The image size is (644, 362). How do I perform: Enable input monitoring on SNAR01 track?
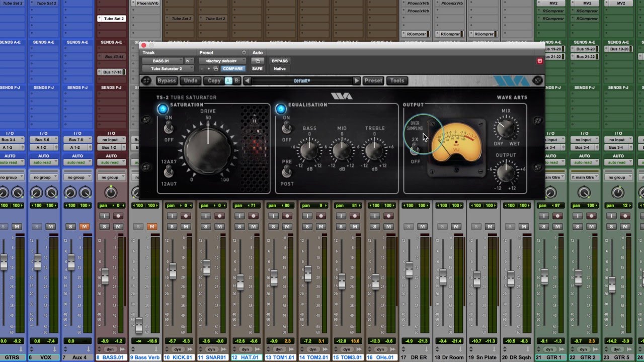206,216
